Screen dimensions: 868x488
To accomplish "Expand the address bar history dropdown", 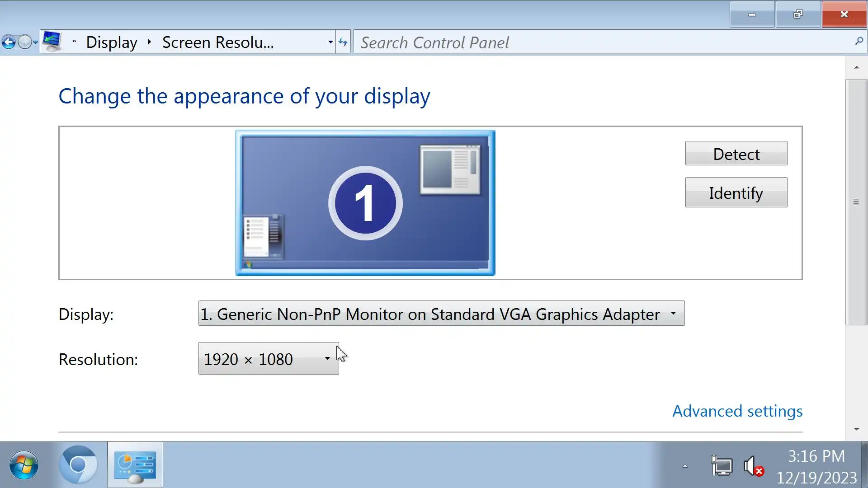I will [x=330, y=42].
